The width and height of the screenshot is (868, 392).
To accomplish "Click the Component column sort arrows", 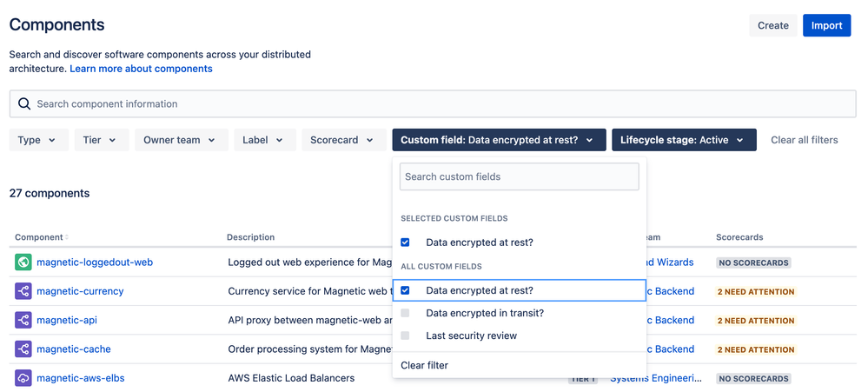I will click(x=67, y=237).
